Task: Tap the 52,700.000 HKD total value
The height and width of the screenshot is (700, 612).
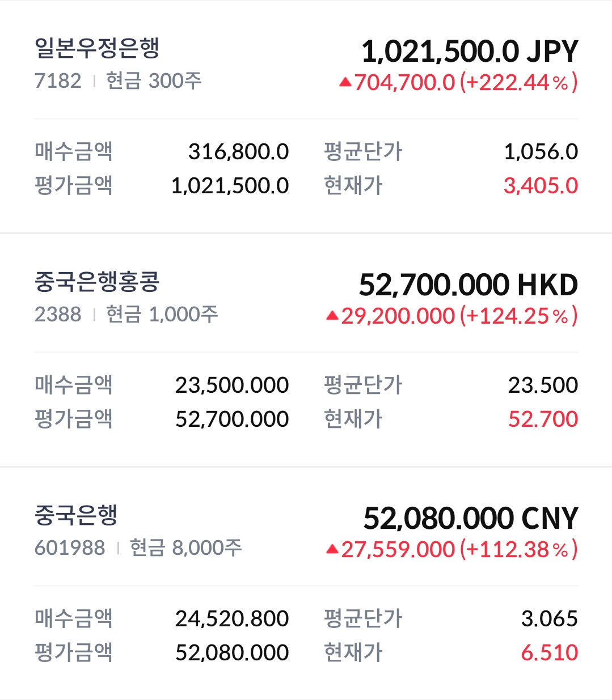Action: (469, 285)
